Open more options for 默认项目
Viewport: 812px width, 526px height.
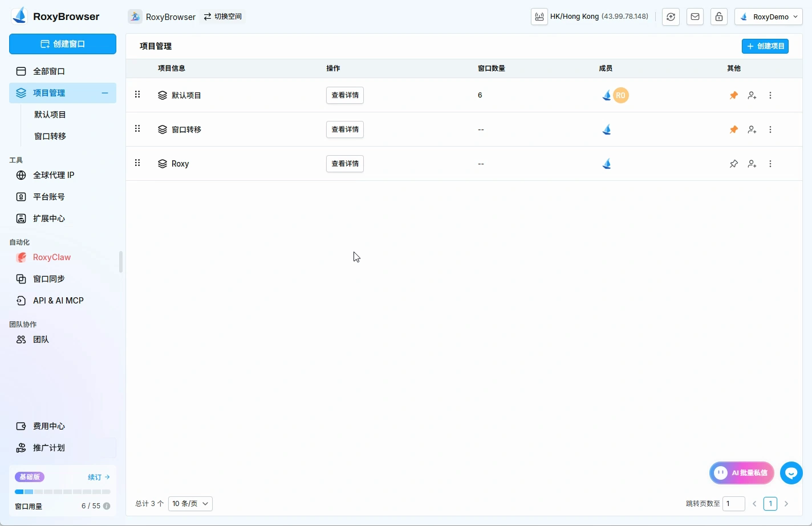pyautogui.click(x=770, y=95)
